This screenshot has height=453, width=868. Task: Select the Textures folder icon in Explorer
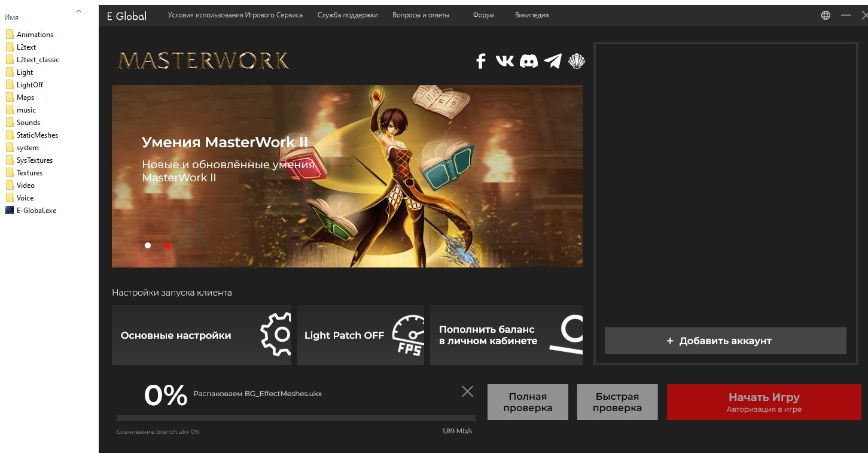10,172
